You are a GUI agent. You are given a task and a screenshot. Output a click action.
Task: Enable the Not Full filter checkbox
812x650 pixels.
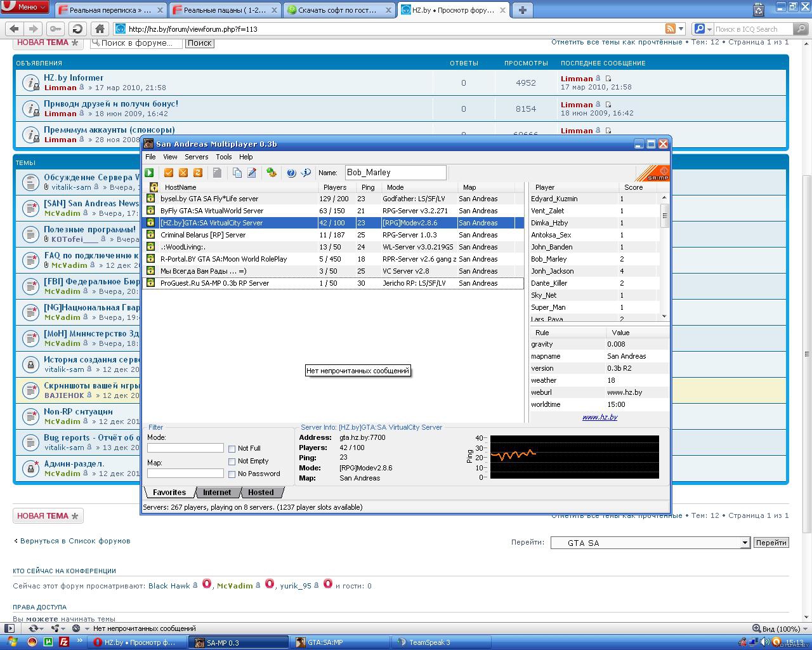coord(232,449)
